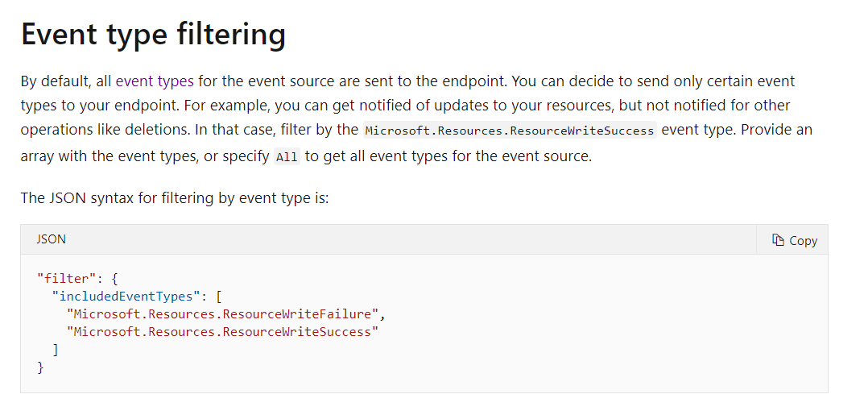Viewport: 868px width, 415px height.
Task: Click the opening curly brace after "filter"
Action: click(115, 279)
